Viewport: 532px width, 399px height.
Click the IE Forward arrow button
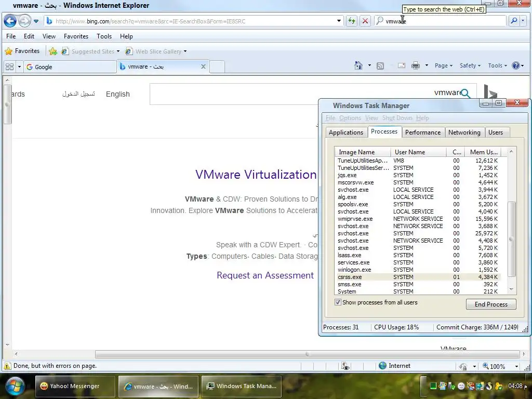24,21
